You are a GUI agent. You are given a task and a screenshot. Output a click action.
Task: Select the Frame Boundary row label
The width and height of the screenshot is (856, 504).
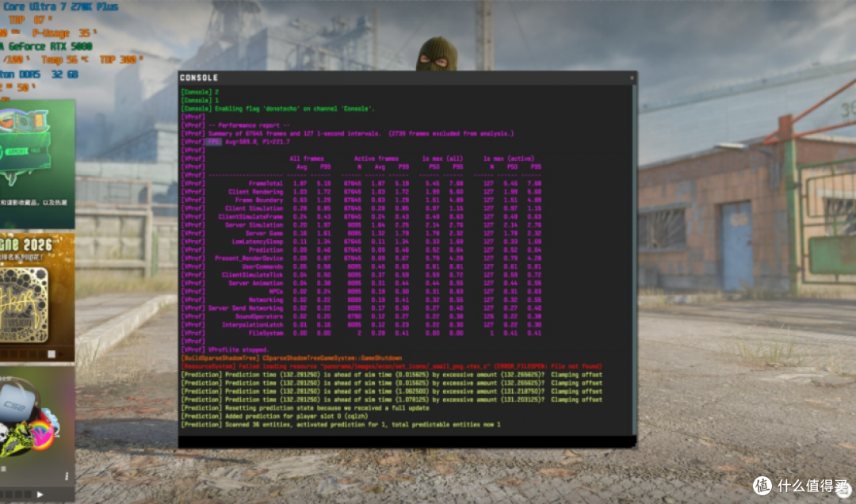click(258, 200)
